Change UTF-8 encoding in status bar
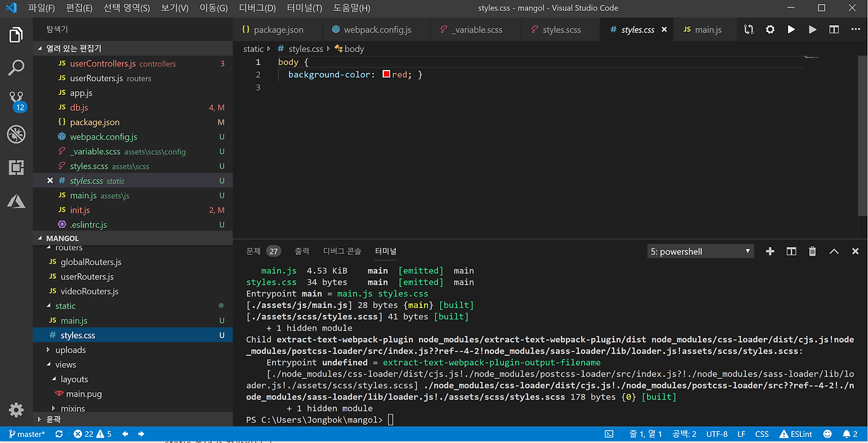This screenshot has width=868, height=443. click(x=717, y=434)
